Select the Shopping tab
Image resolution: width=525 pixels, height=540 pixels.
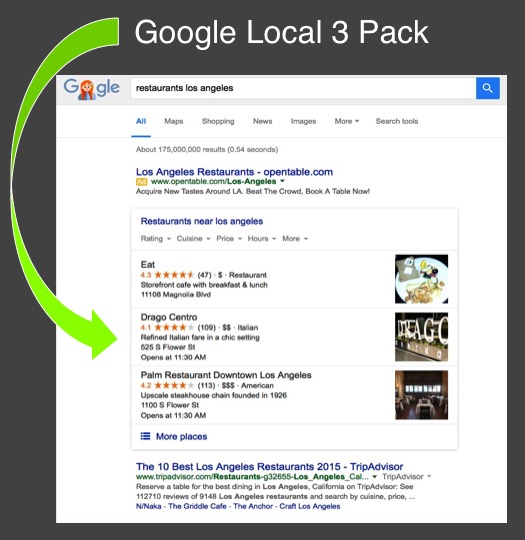pyautogui.click(x=218, y=121)
